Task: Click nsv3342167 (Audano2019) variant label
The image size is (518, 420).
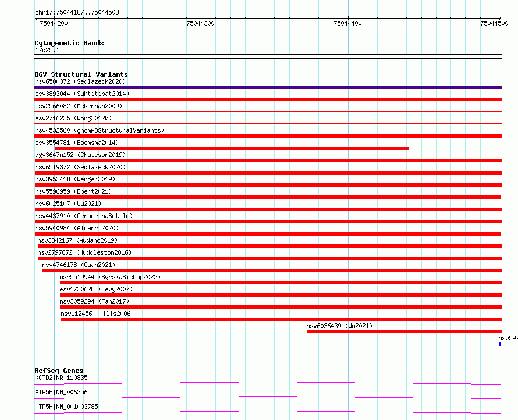Action: pyautogui.click(x=77, y=240)
